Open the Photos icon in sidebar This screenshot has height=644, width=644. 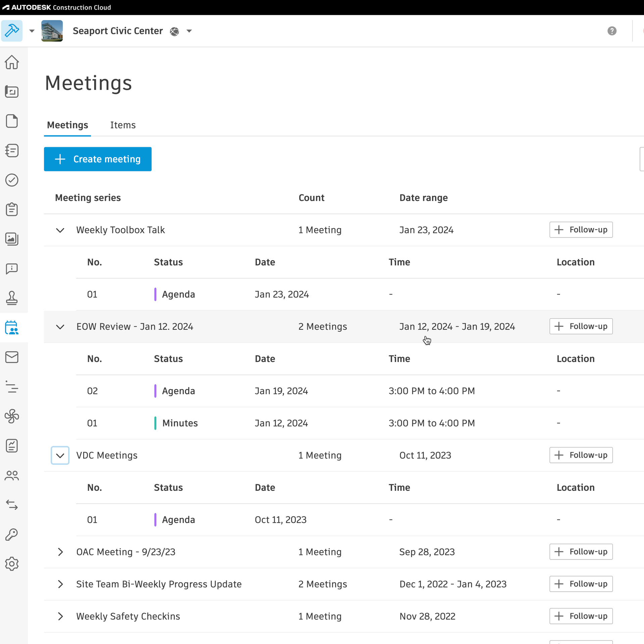pos(12,239)
